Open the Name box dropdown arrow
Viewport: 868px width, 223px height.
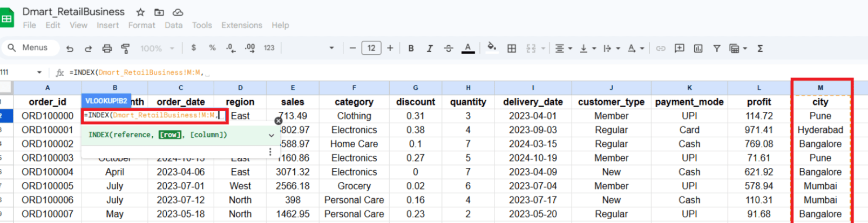click(x=39, y=72)
